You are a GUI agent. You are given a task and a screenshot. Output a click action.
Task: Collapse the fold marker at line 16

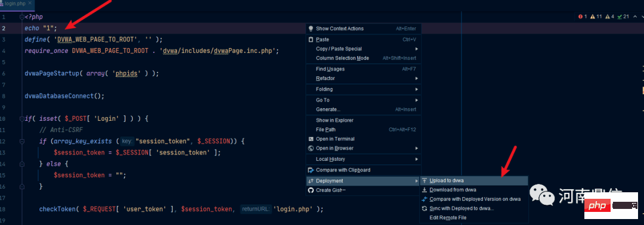(21, 186)
